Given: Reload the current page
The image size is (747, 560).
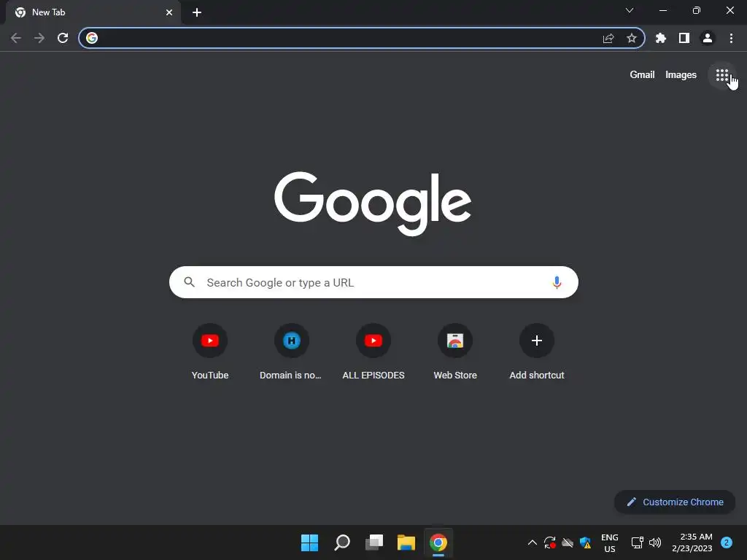Looking at the screenshot, I should (x=63, y=38).
